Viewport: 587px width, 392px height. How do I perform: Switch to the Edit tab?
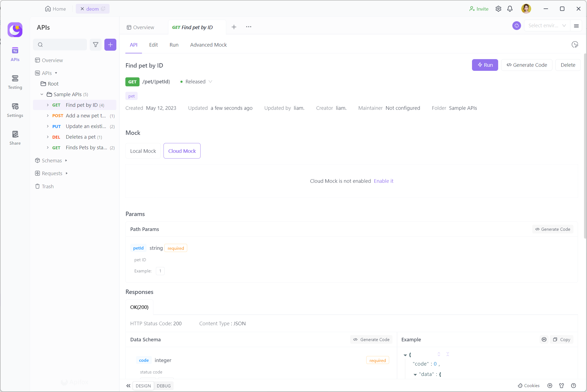point(153,45)
